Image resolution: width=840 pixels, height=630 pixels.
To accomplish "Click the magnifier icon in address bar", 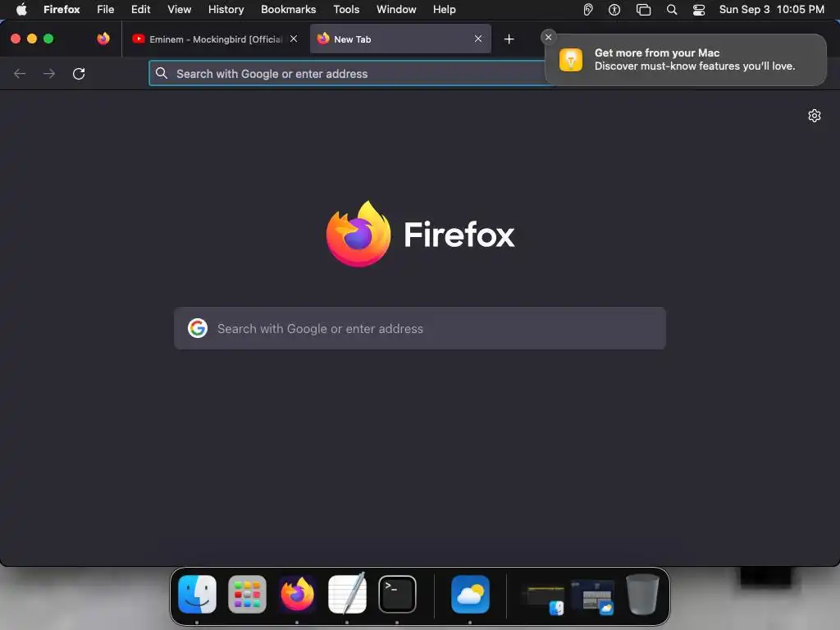I will coord(162,73).
